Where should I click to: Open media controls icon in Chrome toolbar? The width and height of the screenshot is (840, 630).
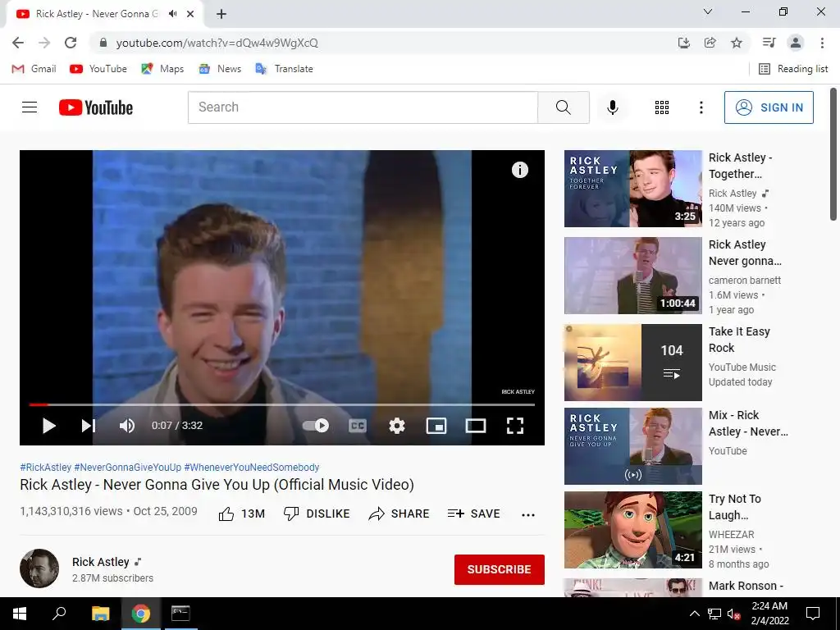click(x=769, y=43)
